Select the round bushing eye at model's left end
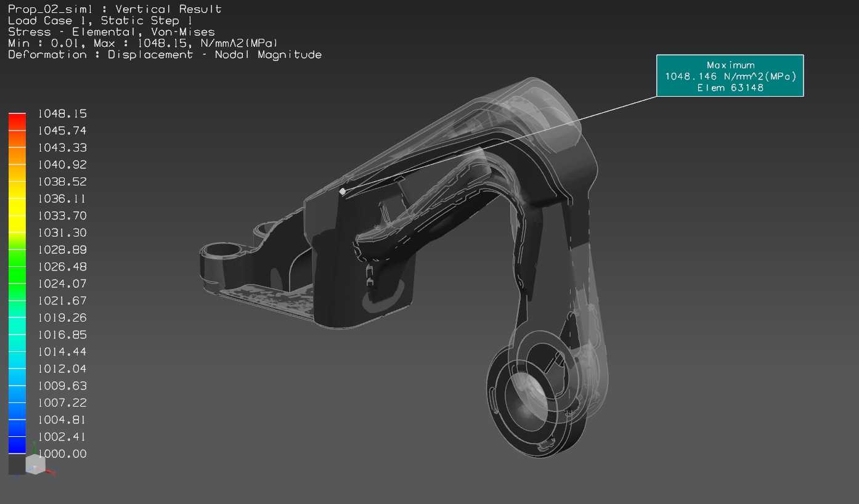This screenshot has height=504, width=859. pyautogui.click(x=223, y=250)
